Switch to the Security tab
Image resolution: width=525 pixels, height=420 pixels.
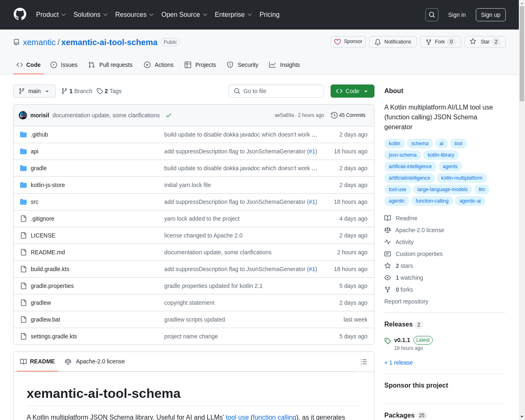click(243, 65)
